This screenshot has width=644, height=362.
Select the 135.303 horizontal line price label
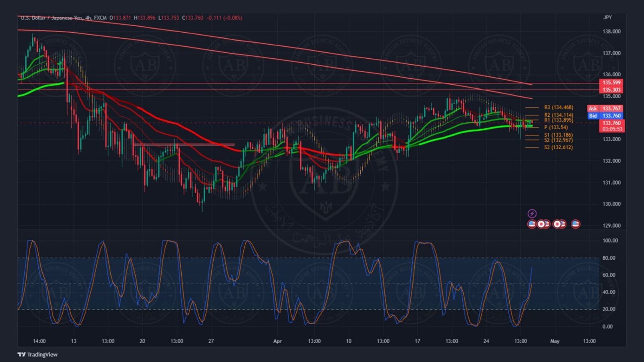(611, 90)
